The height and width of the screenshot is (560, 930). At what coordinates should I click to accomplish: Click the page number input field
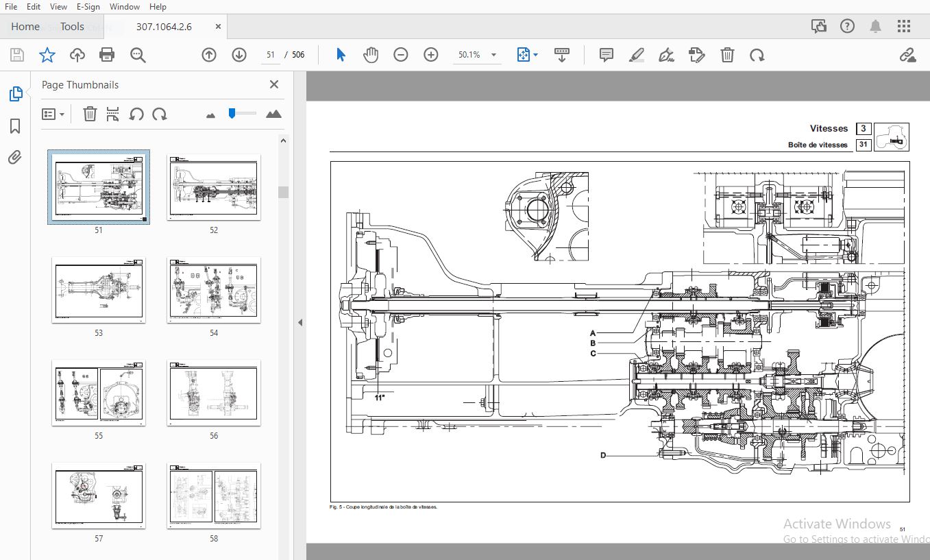point(271,55)
